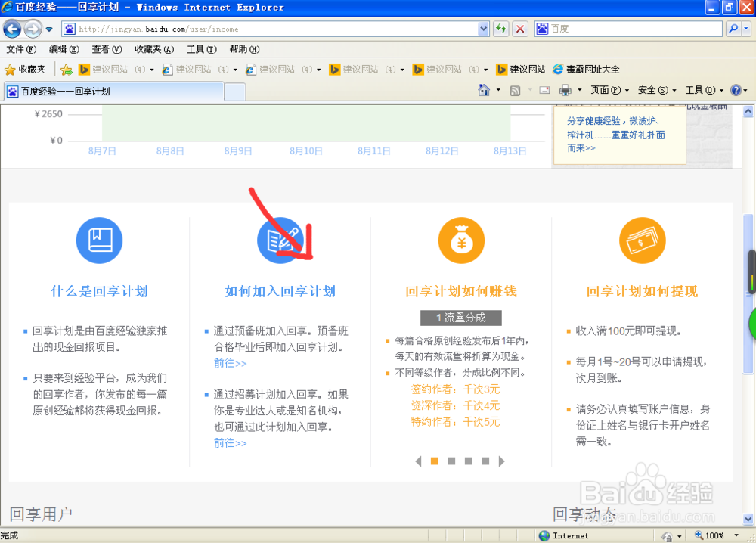Screen dimensions: 756x543
Task: Click the blue book icon for 什么是回享计划
Action: point(99,240)
